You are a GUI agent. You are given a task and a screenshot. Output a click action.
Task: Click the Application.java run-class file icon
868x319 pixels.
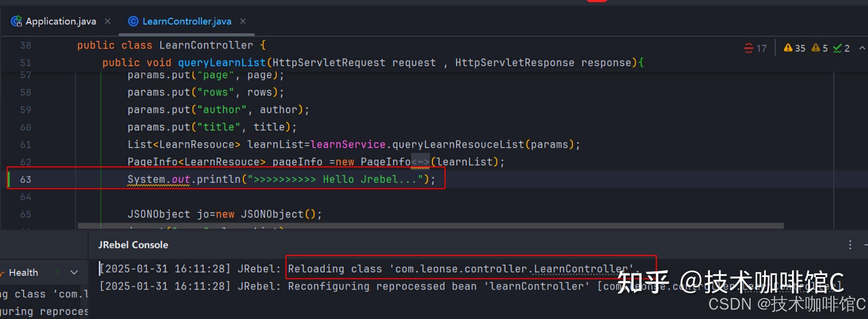click(17, 21)
